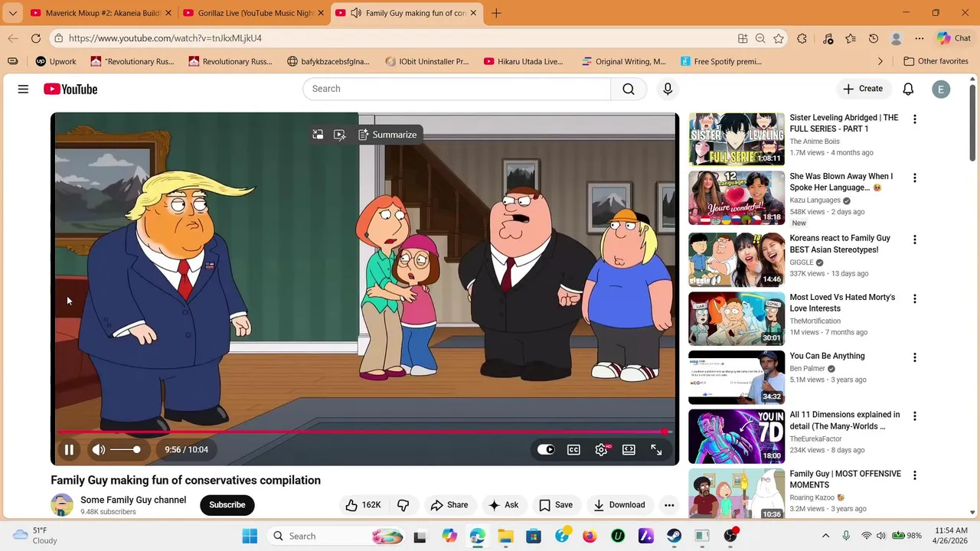Add this page to favorites star
The image size is (980, 551).
[779, 38]
